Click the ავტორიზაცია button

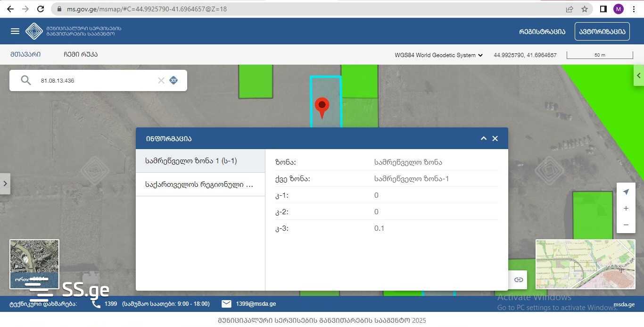(602, 32)
